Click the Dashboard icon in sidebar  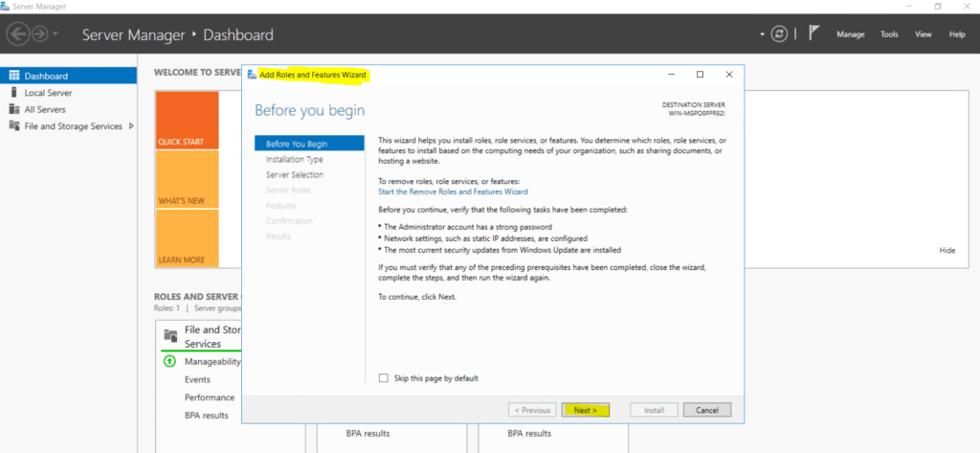click(x=14, y=76)
